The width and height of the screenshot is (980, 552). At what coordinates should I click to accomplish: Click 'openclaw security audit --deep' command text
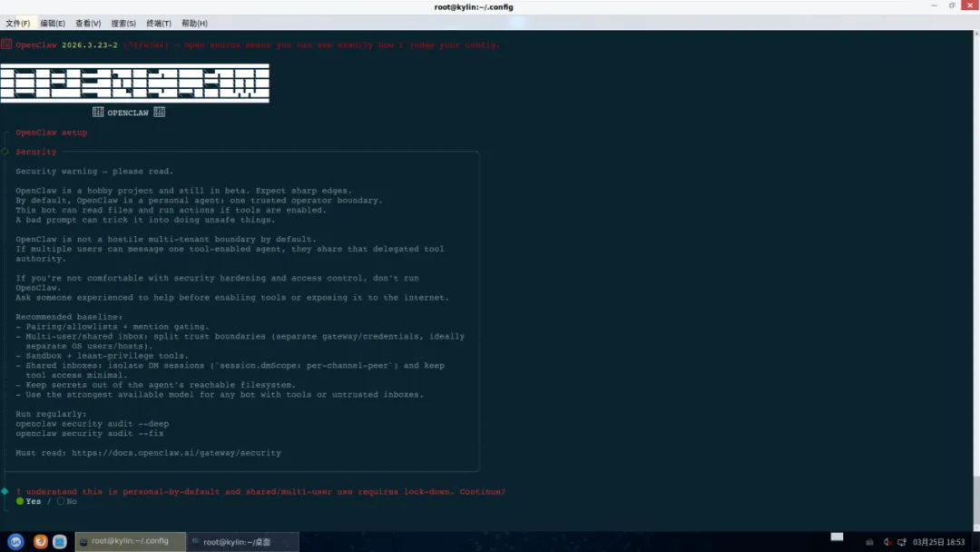92,424
